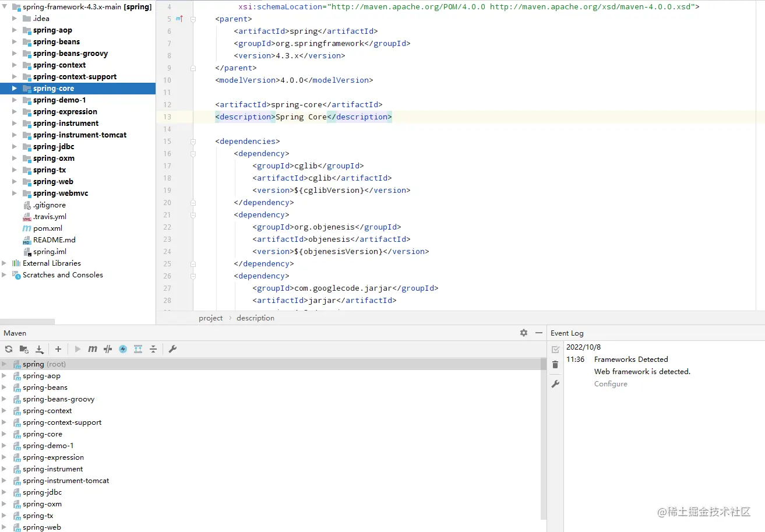
Task: Toggle Maven offline mode
Action: 108,349
